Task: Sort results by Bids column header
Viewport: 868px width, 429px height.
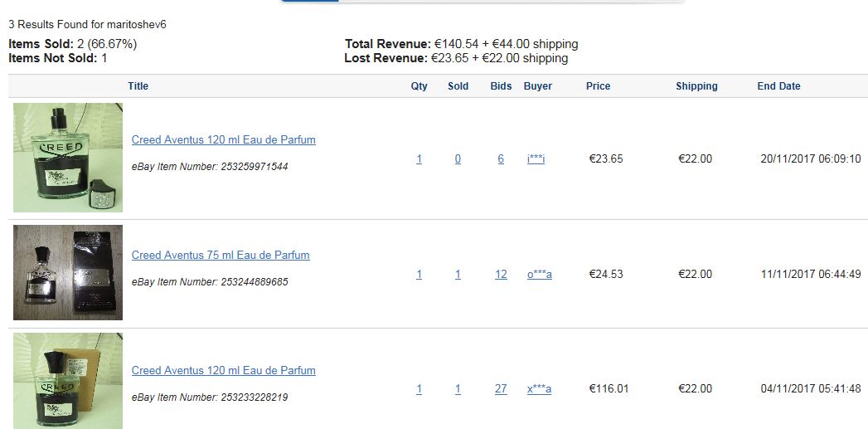Action: coord(501,86)
